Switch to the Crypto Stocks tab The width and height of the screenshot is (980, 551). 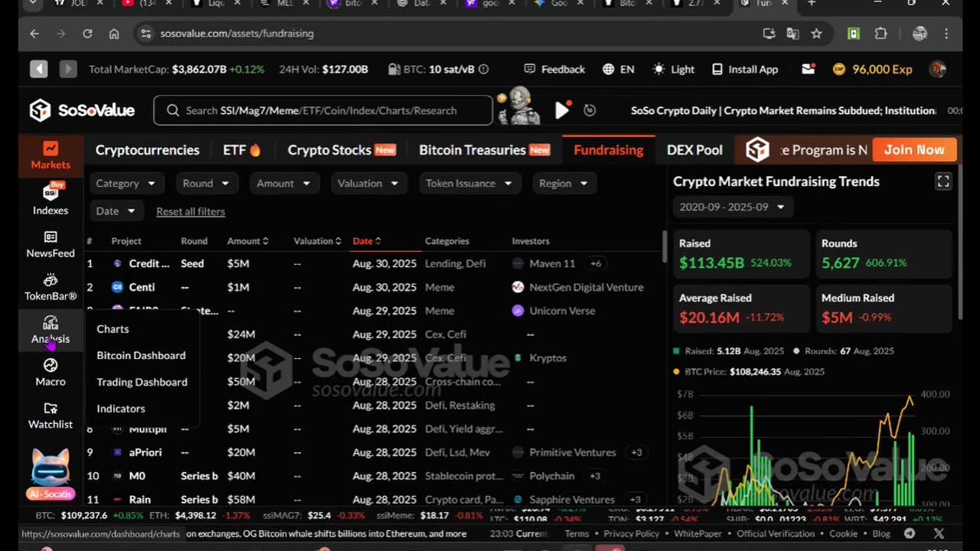click(341, 150)
